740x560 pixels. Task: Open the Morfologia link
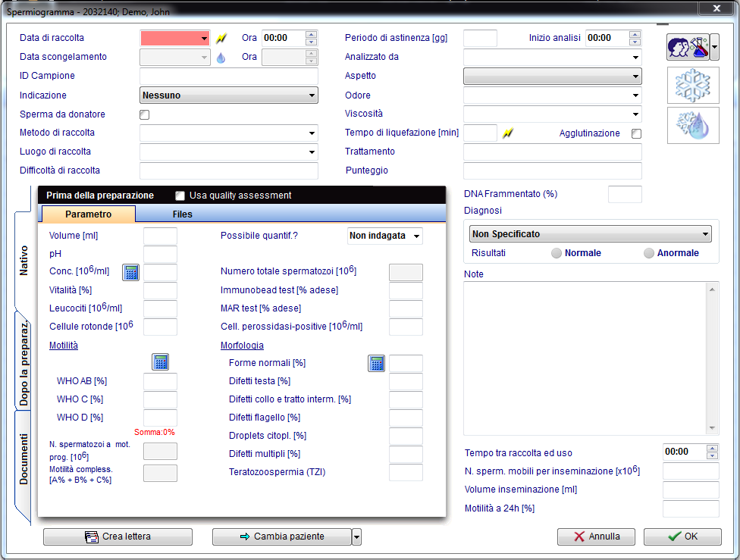tap(242, 346)
